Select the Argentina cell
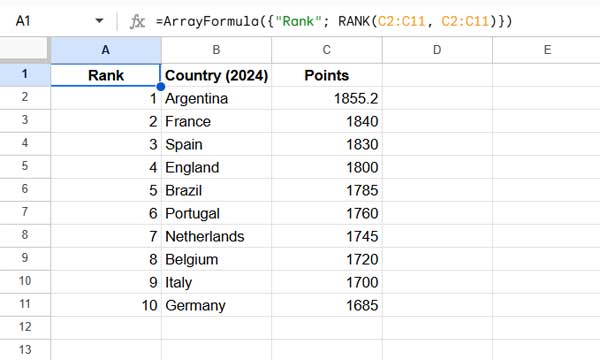 pyautogui.click(x=216, y=98)
